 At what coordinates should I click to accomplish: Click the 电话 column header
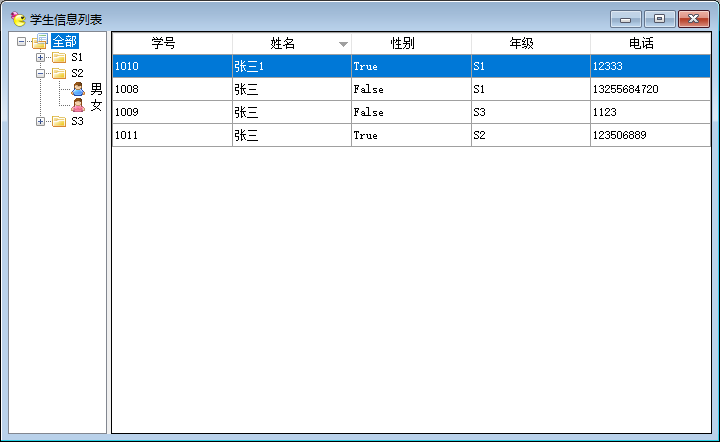click(x=641, y=44)
